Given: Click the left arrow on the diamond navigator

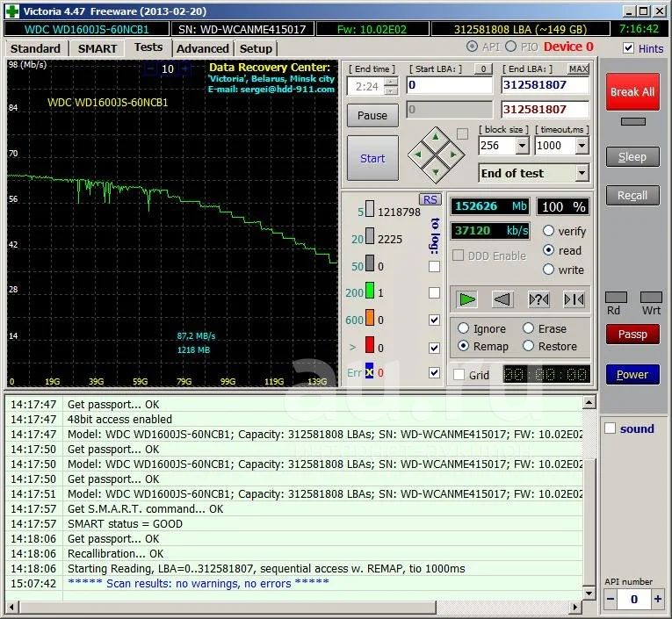Looking at the screenshot, I should click(418, 155).
